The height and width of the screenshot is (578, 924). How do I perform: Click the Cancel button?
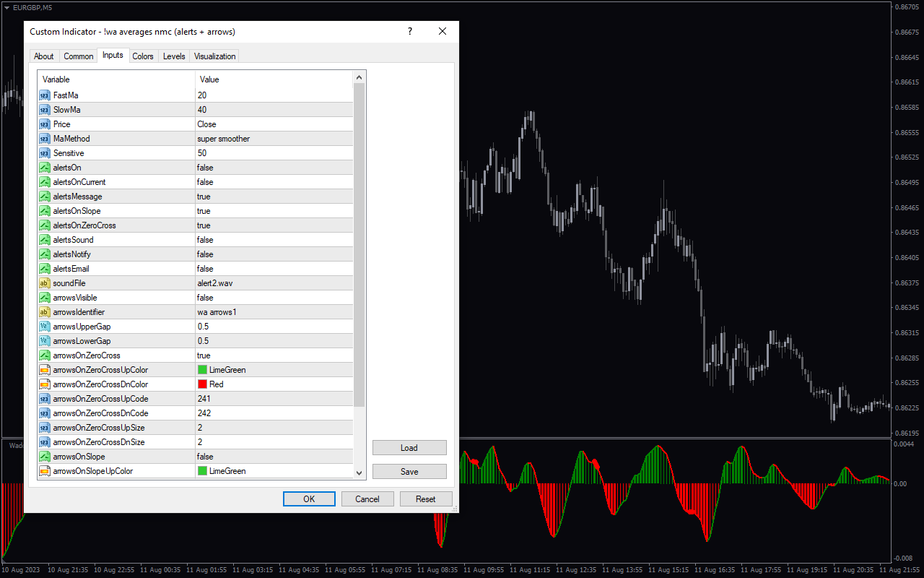367,499
